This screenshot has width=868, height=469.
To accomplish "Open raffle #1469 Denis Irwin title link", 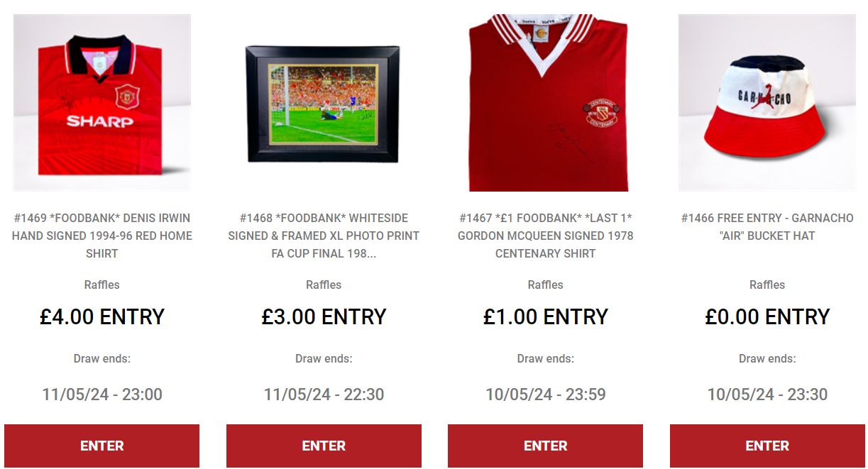I will [102, 236].
